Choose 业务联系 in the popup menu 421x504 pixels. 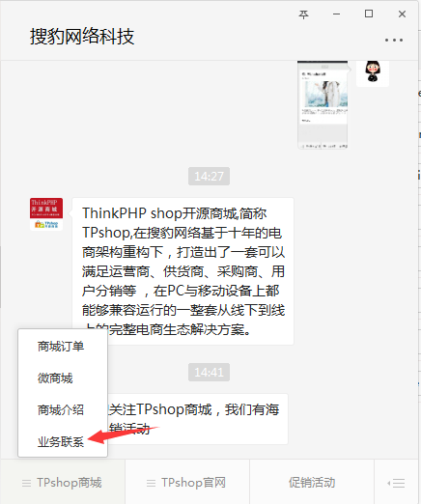tap(61, 442)
